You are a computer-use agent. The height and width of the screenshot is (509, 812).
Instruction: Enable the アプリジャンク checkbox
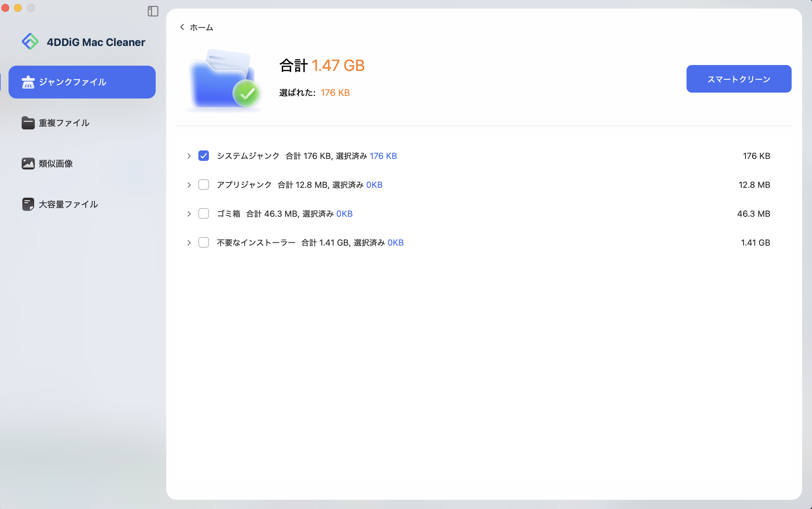pos(204,185)
